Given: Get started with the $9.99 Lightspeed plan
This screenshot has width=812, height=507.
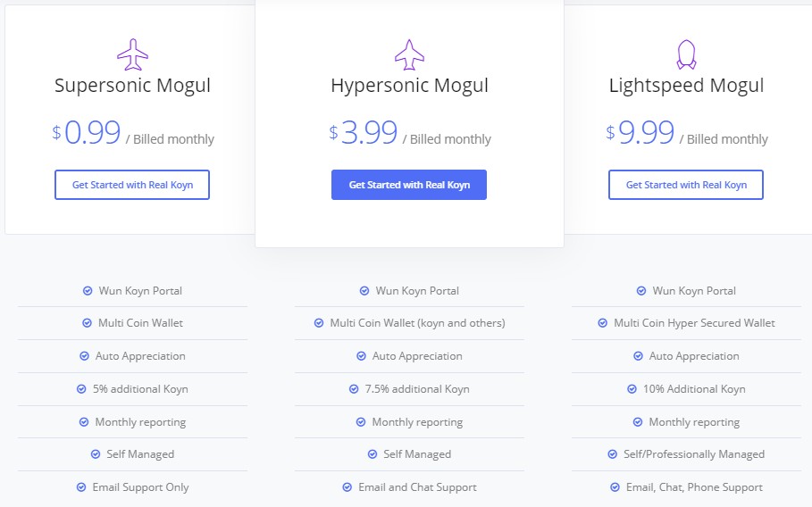Looking at the screenshot, I should pyautogui.click(x=686, y=185).
